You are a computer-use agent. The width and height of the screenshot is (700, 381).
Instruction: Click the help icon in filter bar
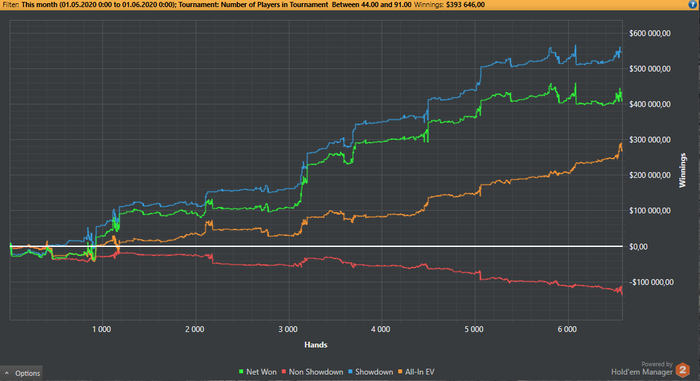(x=693, y=4)
